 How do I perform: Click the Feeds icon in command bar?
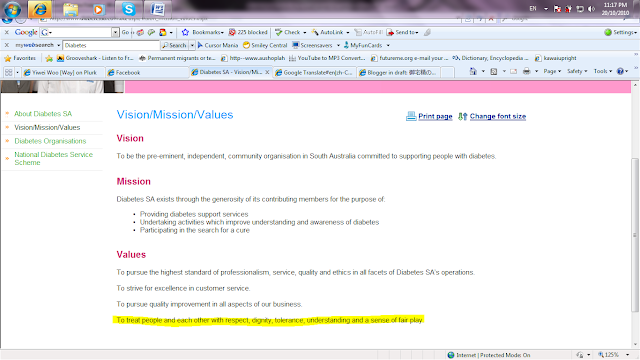pos(493,71)
